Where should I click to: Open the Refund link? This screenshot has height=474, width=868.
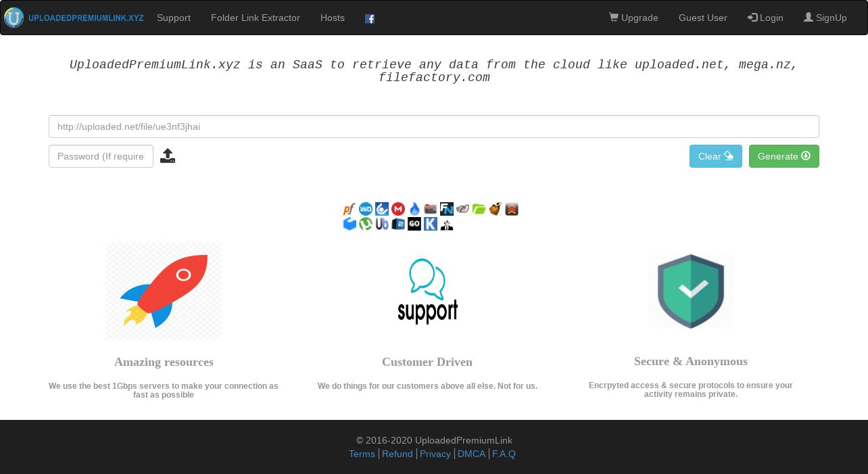coord(397,454)
